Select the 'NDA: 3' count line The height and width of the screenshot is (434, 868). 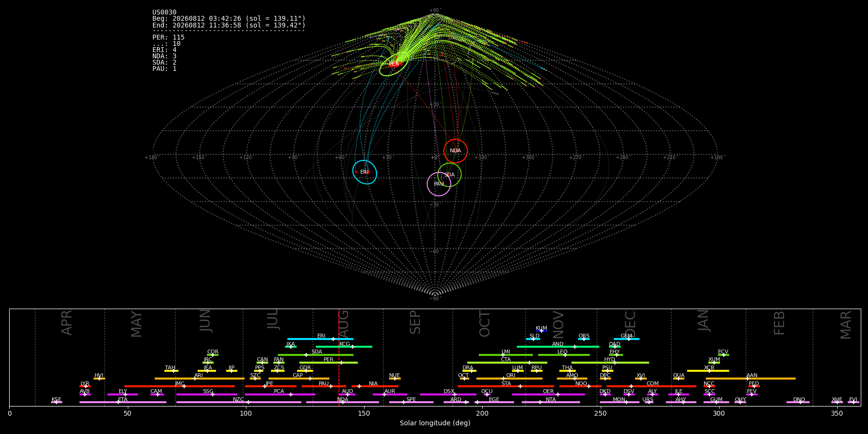[x=164, y=56]
